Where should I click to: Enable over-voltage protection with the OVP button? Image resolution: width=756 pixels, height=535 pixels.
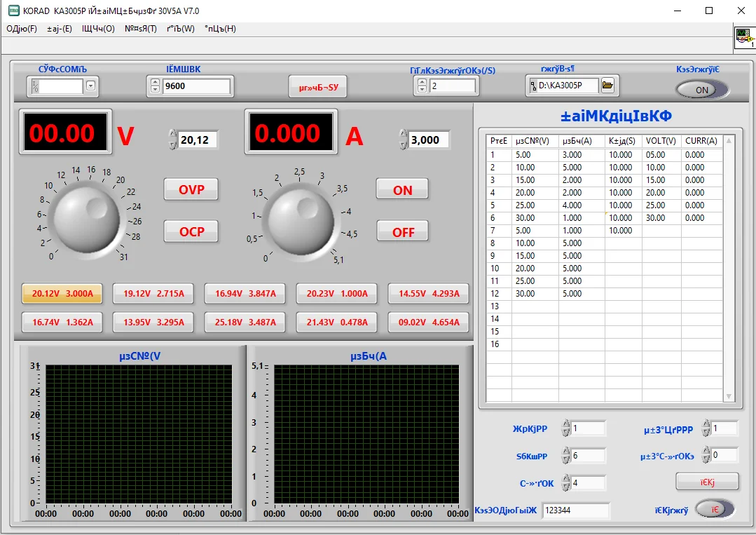click(x=191, y=189)
